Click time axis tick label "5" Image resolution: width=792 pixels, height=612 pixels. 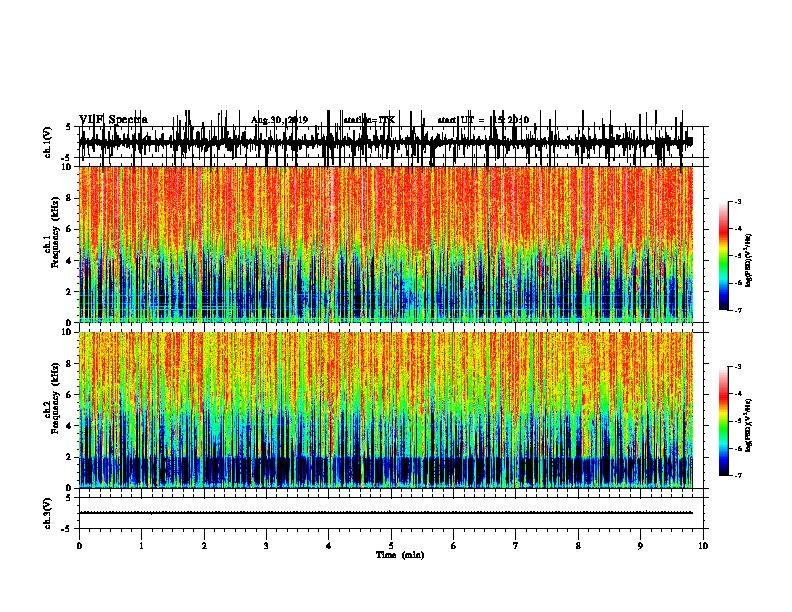pyautogui.click(x=391, y=546)
